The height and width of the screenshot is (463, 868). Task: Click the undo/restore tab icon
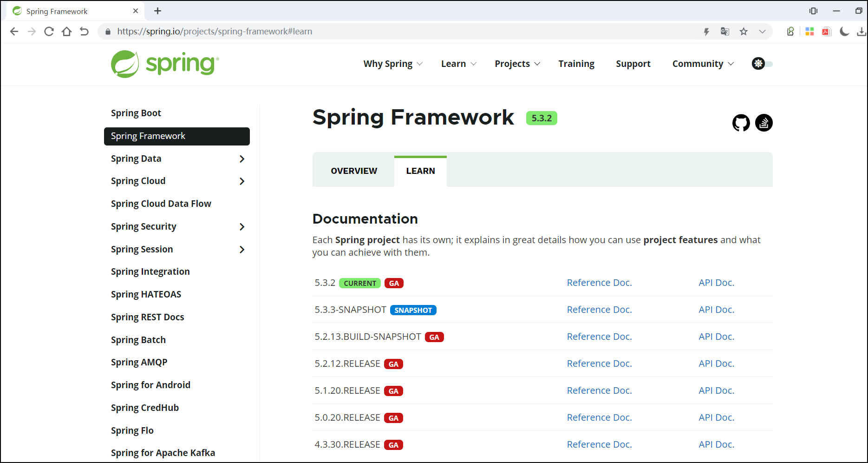(84, 31)
